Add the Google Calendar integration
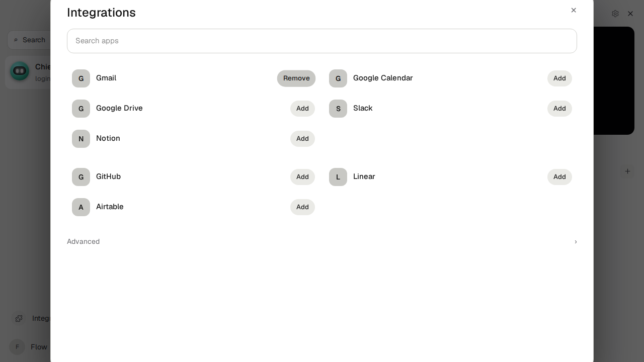 point(559,78)
